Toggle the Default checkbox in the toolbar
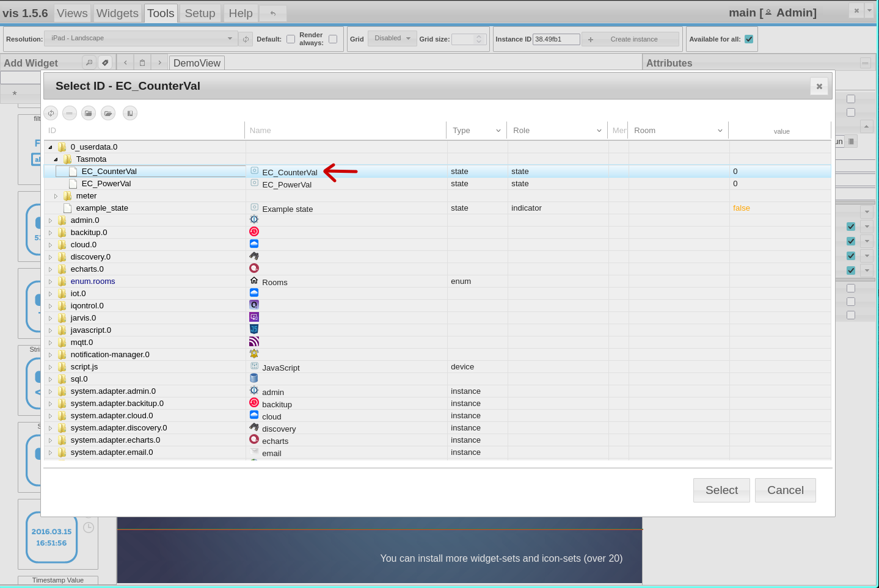Screen dimensions: 879x588 pyautogui.click(x=290, y=38)
